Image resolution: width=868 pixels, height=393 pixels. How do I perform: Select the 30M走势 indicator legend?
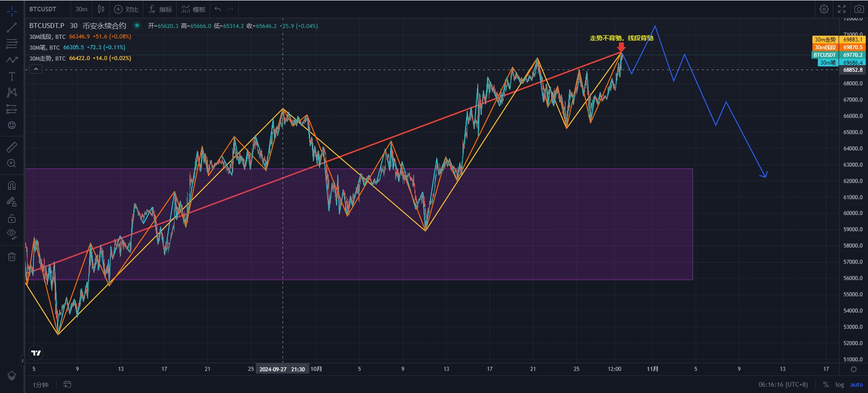[80, 58]
